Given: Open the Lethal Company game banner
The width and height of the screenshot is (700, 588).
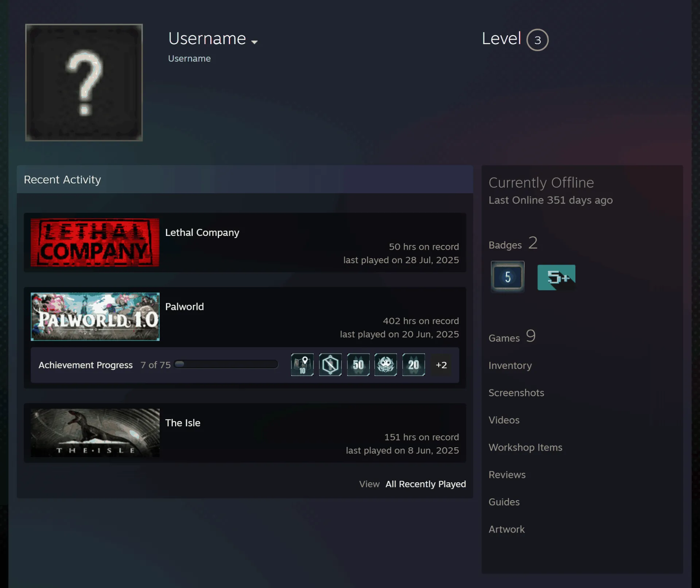Looking at the screenshot, I should pos(95,242).
